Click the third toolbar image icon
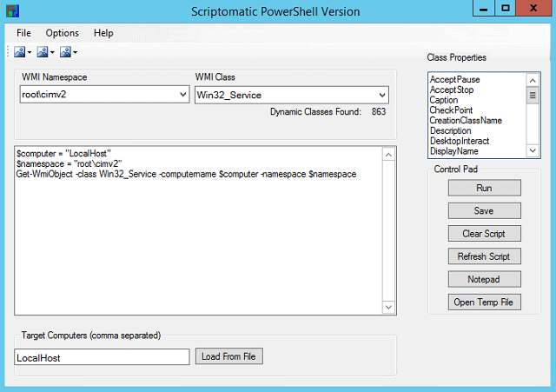556x392 pixels. pyautogui.click(x=65, y=52)
